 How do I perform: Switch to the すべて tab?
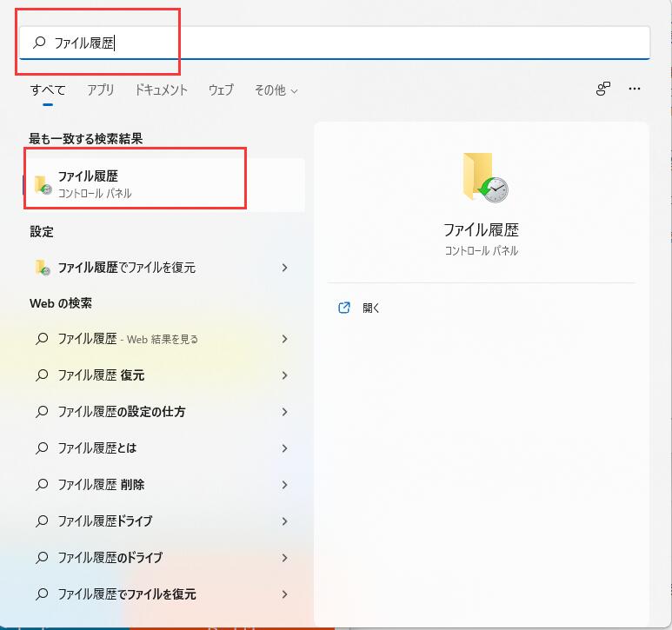pyautogui.click(x=48, y=90)
